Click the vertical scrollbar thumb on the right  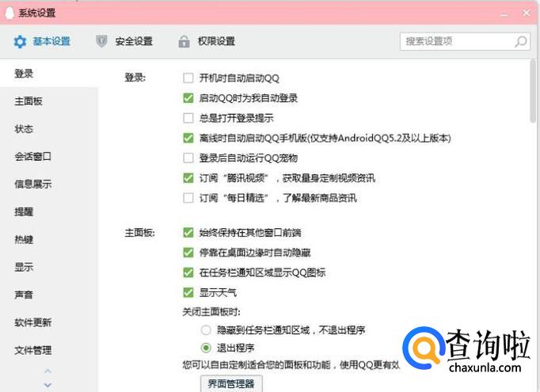click(x=533, y=91)
